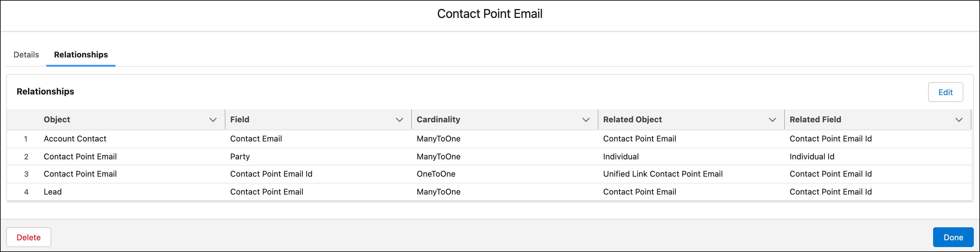Switch to the Details tab

point(26,54)
